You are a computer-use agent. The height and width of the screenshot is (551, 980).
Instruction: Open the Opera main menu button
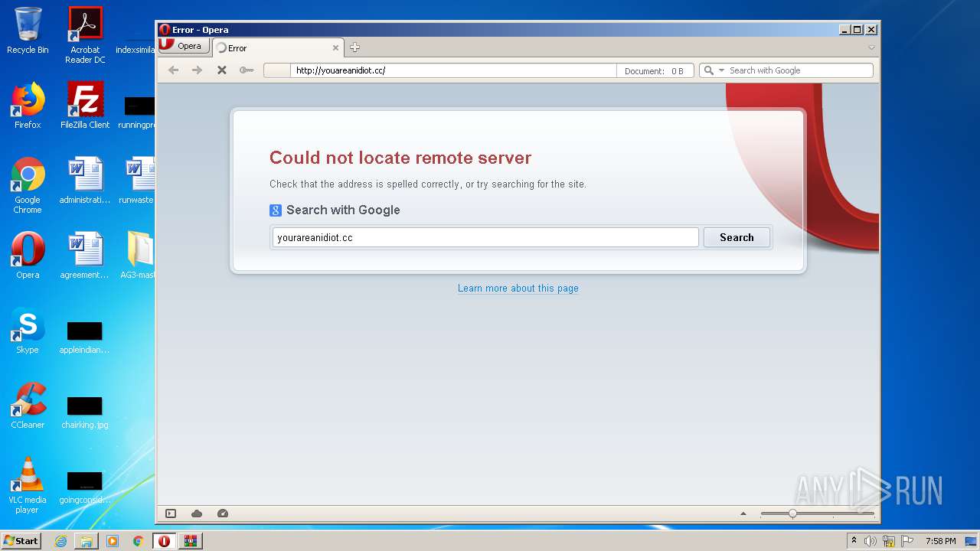point(184,46)
